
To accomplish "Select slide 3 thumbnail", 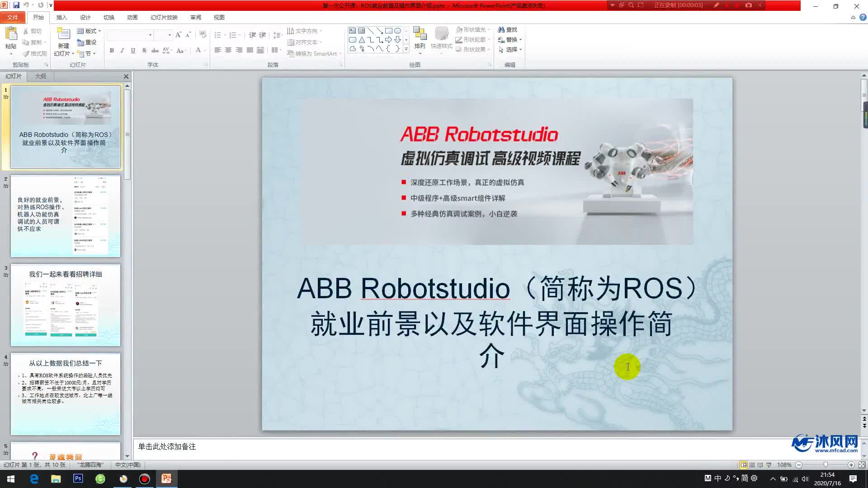I will click(66, 305).
